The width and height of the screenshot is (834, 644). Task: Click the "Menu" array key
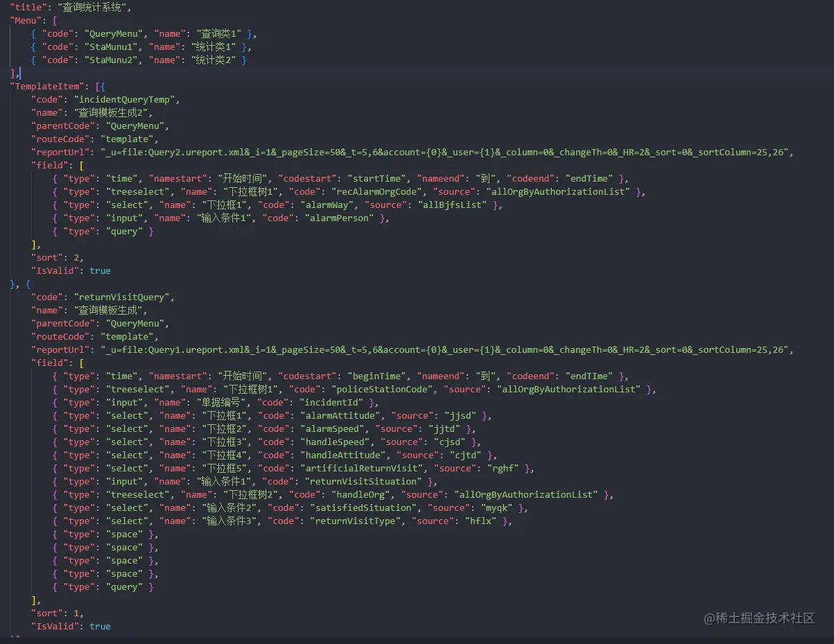tap(26, 21)
